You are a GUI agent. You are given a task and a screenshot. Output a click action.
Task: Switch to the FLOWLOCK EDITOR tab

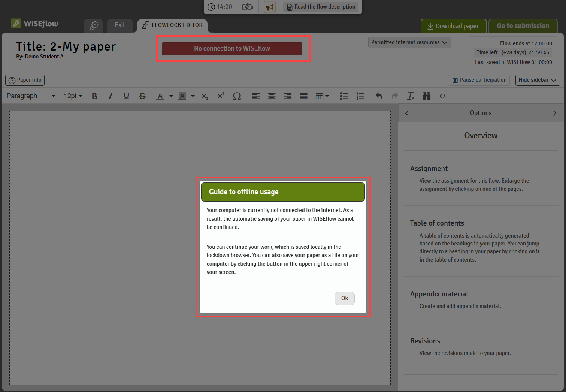(x=172, y=25)
